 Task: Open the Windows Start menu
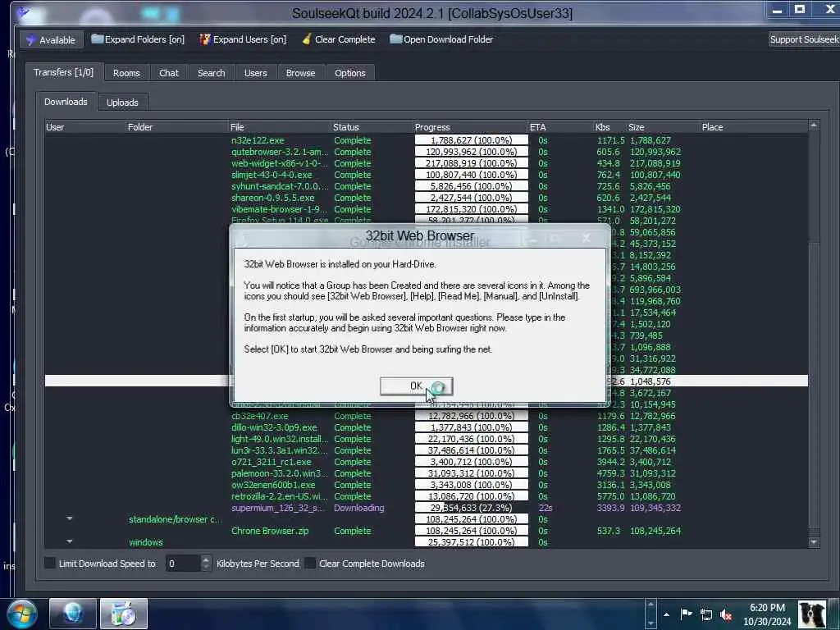pos(22,614)
